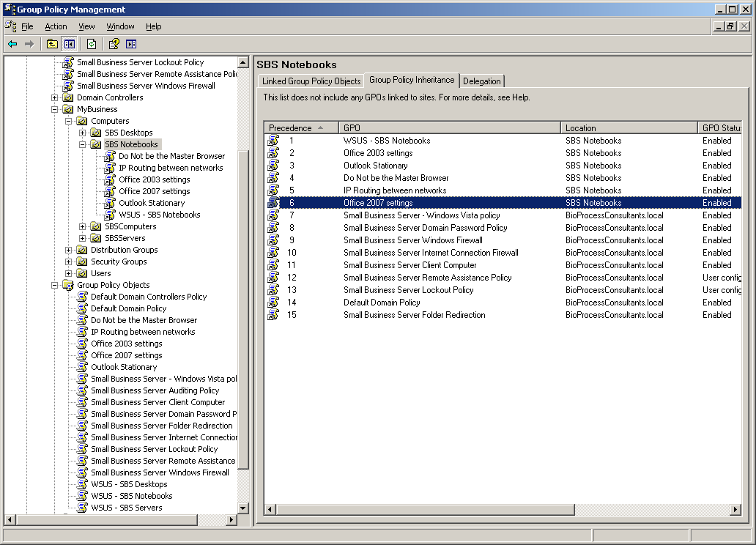Switch to the Delegation tab

(482, 81)
